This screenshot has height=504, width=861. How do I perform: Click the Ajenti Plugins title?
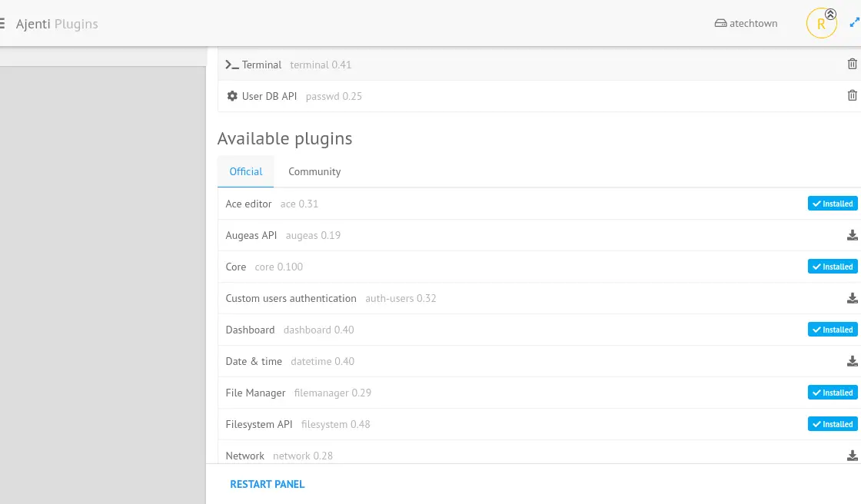coord(57,24)
